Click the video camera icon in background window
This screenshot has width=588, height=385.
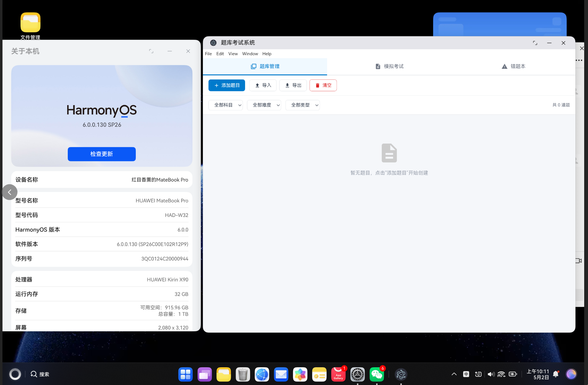click(578, 261)
